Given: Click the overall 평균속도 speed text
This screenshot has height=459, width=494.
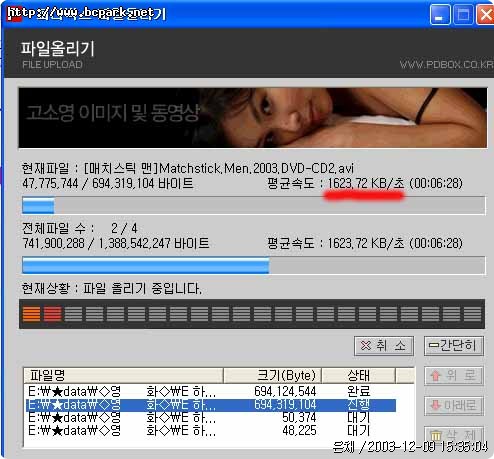Looking at the screenshot, I should point(365,243).
